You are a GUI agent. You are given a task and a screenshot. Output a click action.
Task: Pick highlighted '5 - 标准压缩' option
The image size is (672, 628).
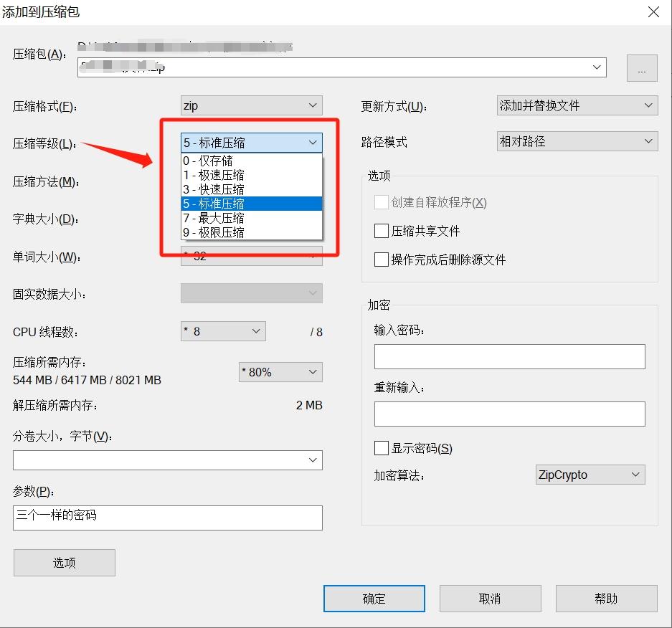(251, 204)
